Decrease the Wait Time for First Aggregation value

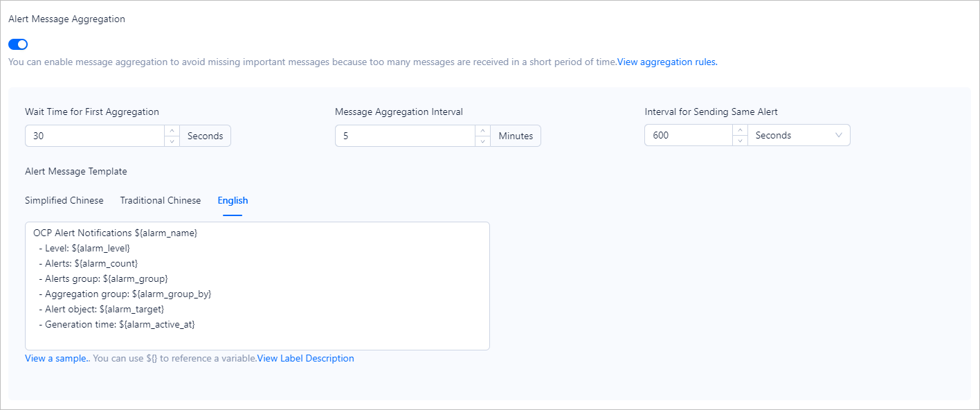point(172,141)
